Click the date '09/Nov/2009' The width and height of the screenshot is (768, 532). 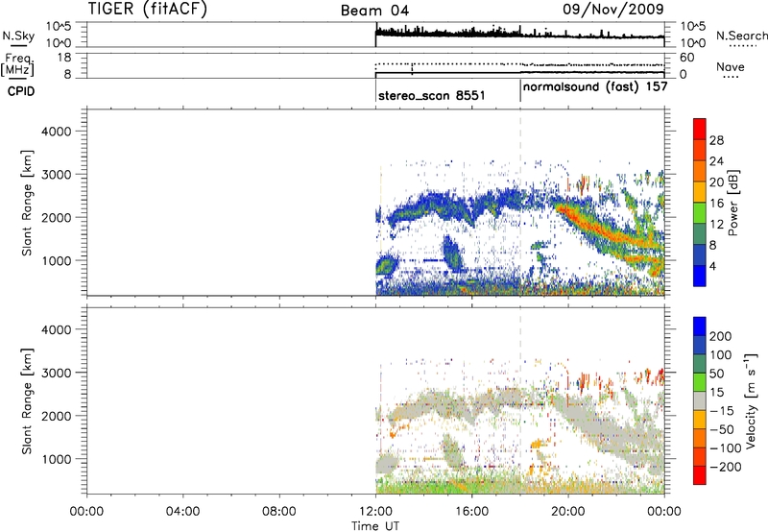coord(613,9)
